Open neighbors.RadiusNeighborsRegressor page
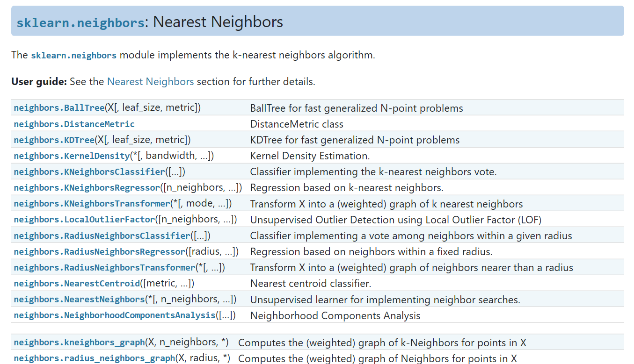This screenshot has width=634, height=364. coord(100,251)
